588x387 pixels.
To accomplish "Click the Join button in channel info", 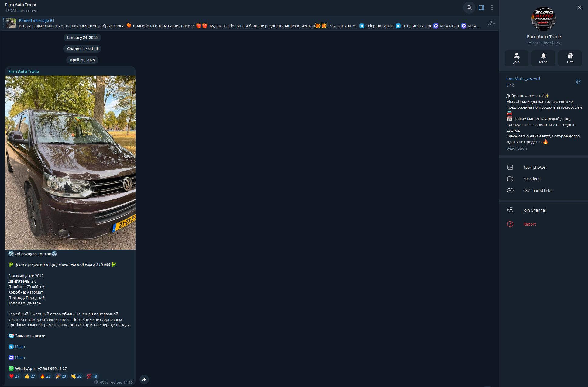I will tap(517, 58).
